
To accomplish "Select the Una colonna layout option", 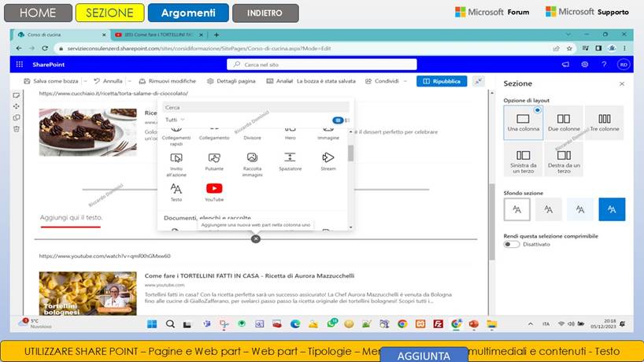I will click(x=523, y=123).
